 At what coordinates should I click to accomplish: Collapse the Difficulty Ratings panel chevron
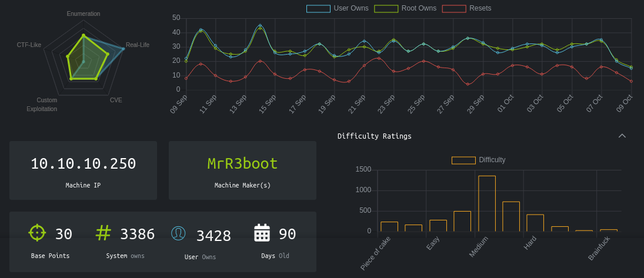pyautogui.click(x=622, y=136)
